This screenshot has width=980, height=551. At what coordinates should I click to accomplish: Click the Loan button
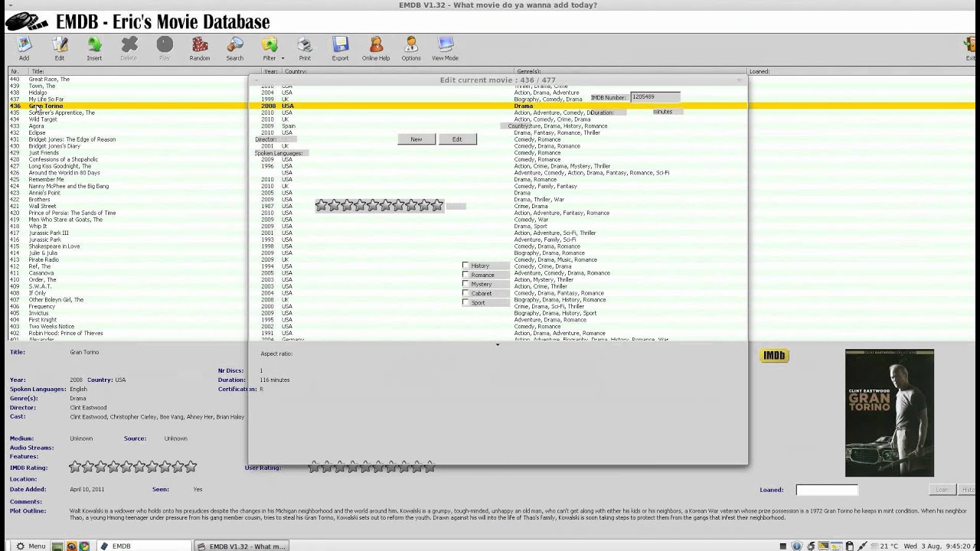[x=942, y=490]
